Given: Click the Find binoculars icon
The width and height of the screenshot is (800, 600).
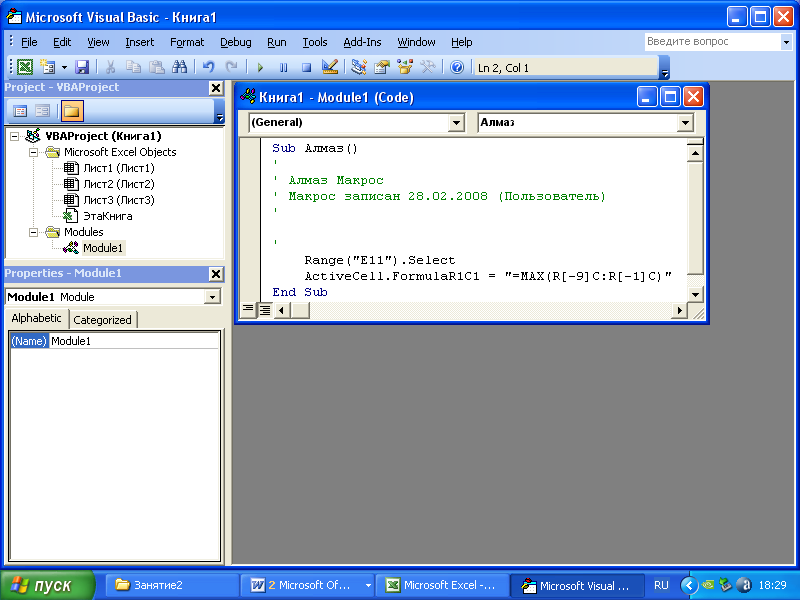Looking at the screenshot, I should (x=179, y=67).
